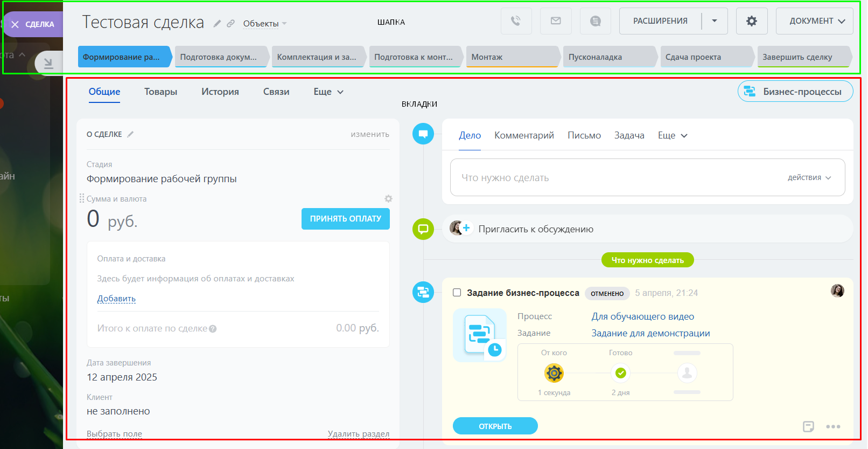868x449 pixels.
Task: Tick the Задание бизнес-процесса checkbox
Action: [x=457, y=293]
